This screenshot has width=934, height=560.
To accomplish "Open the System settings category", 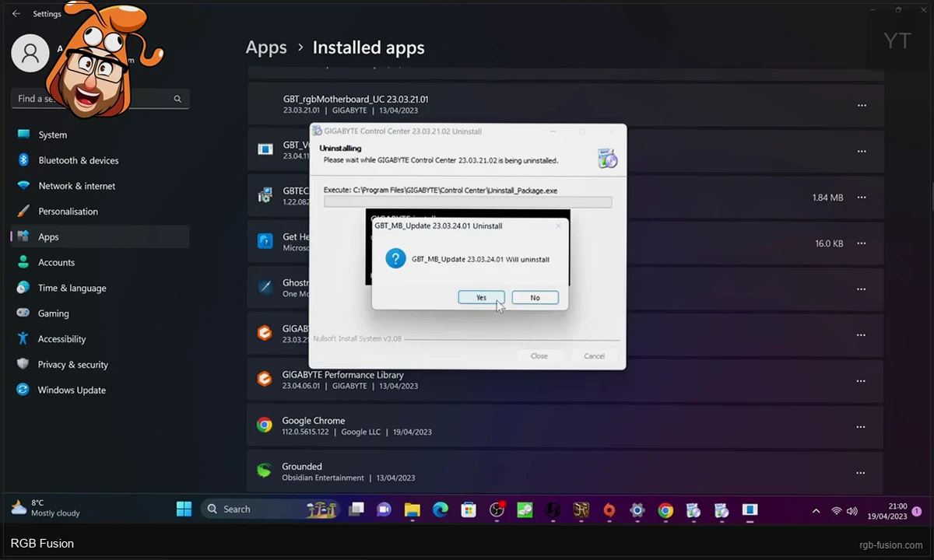I will click(52, 135).
